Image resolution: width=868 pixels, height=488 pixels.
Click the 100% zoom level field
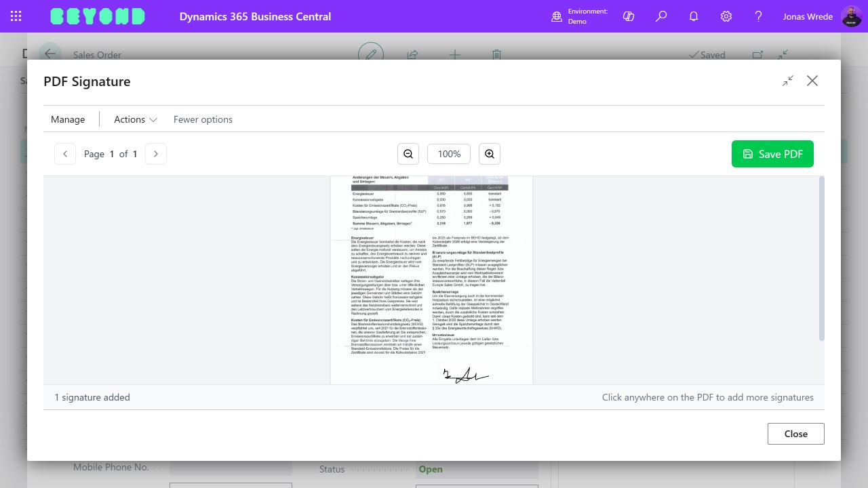tap(448, 154)
